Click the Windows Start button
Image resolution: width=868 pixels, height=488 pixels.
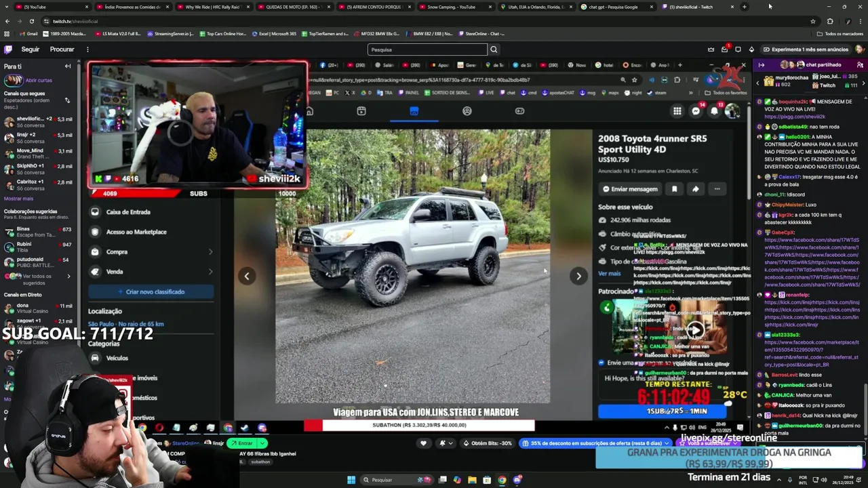pos(351,480)
